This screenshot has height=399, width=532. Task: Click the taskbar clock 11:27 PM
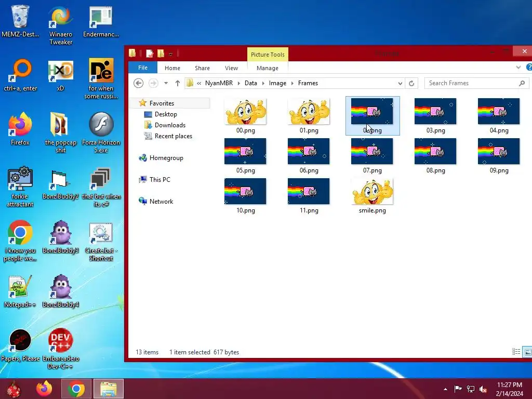pos(510,385)
